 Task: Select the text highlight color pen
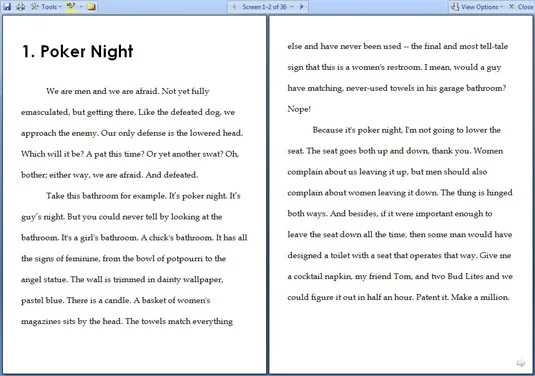[x=71, y=6]
